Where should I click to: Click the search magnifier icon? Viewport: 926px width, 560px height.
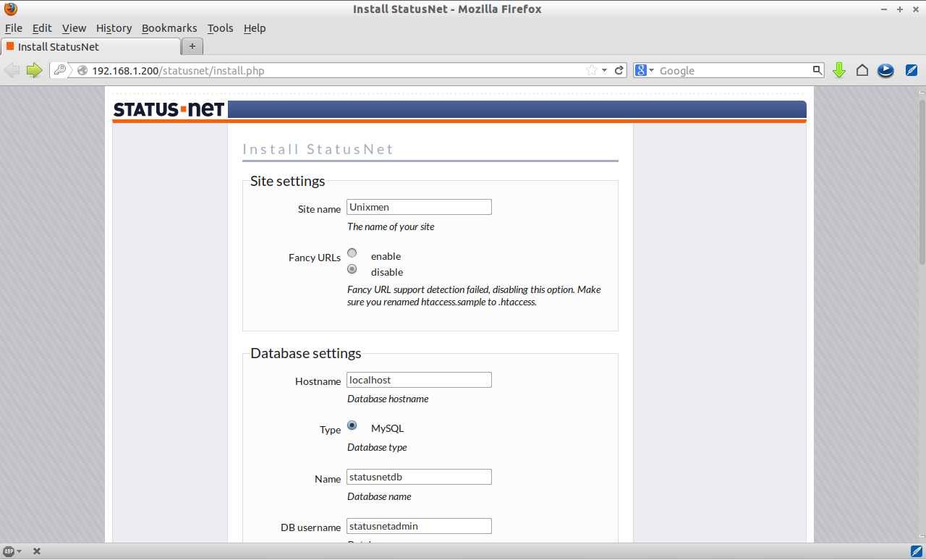(x=817, y=70)
